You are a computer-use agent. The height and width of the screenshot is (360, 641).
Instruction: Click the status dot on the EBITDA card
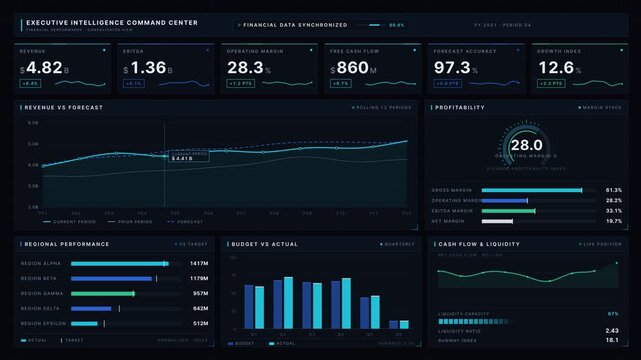point(208,50)
